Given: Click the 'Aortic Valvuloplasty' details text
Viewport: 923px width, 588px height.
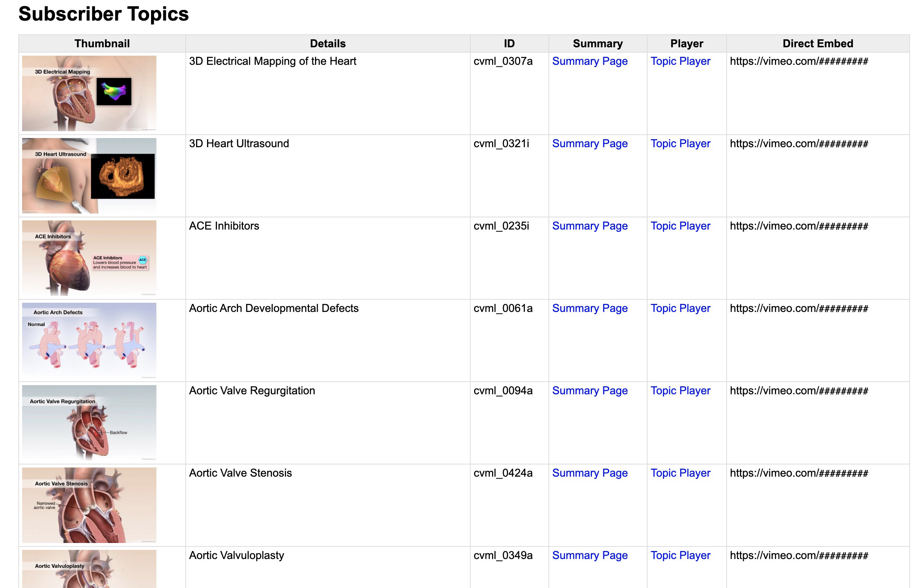Looking at the screenshot, I should pyautogui.click(x=236, y=556).
